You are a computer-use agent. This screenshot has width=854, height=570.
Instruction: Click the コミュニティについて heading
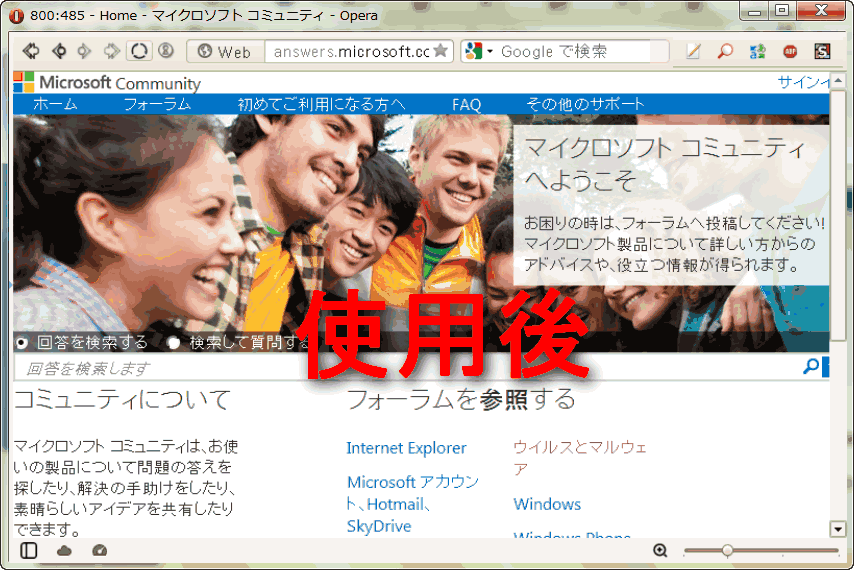[123, 400]
